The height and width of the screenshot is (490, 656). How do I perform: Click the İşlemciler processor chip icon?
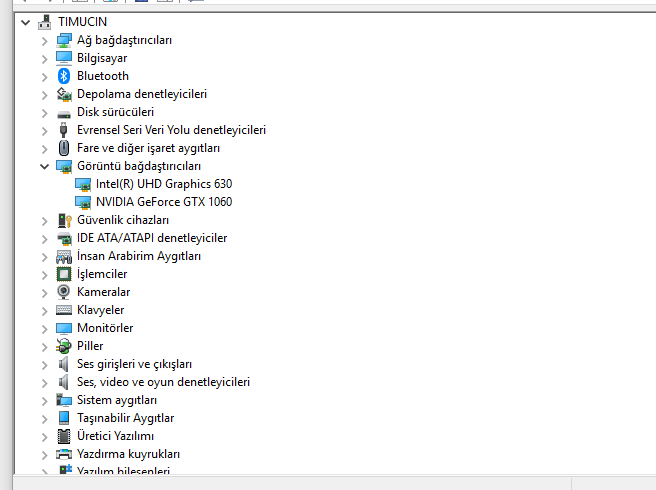(64, 275)
